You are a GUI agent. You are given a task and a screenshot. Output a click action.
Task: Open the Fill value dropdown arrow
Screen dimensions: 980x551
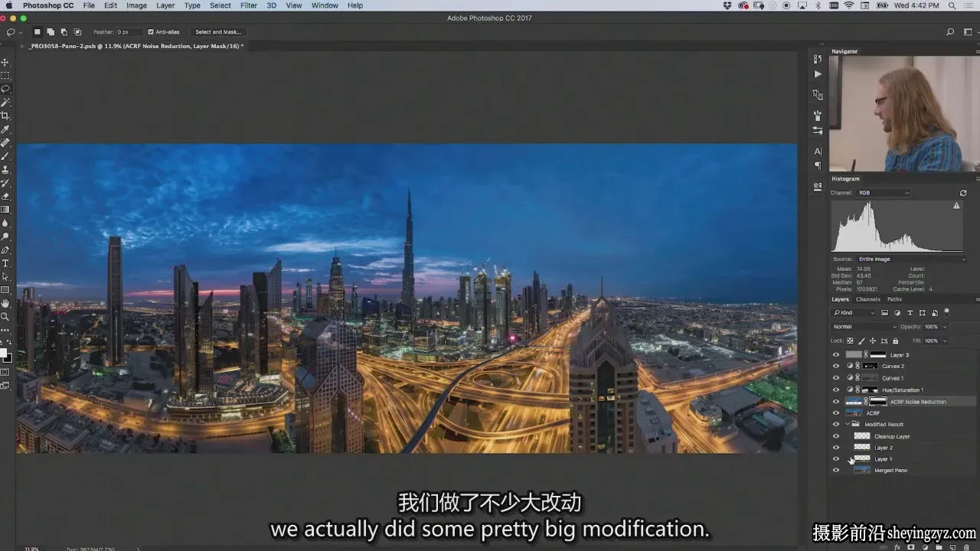point(944,341)
